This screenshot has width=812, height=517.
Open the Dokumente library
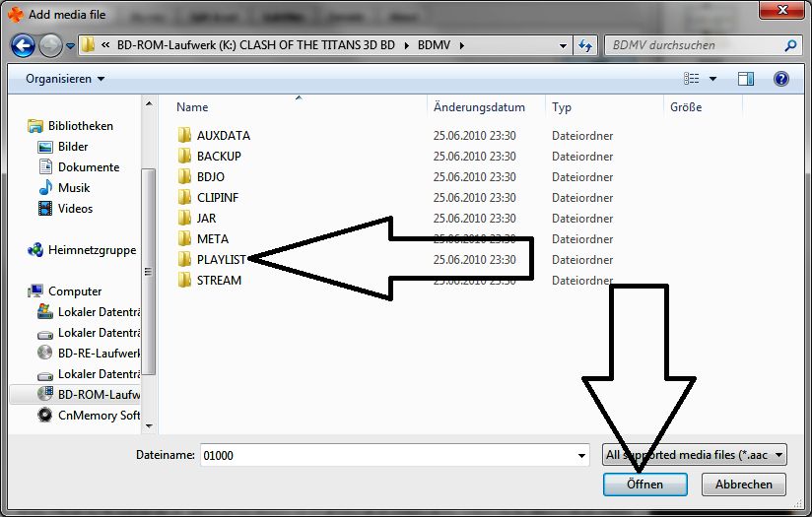pos(89,167)
